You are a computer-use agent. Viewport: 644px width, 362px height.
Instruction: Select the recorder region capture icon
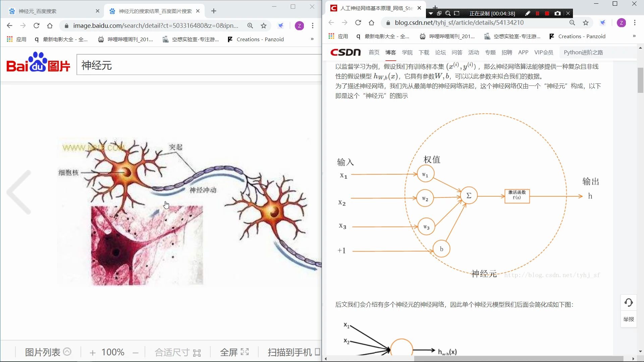click(x=457, y=13)
